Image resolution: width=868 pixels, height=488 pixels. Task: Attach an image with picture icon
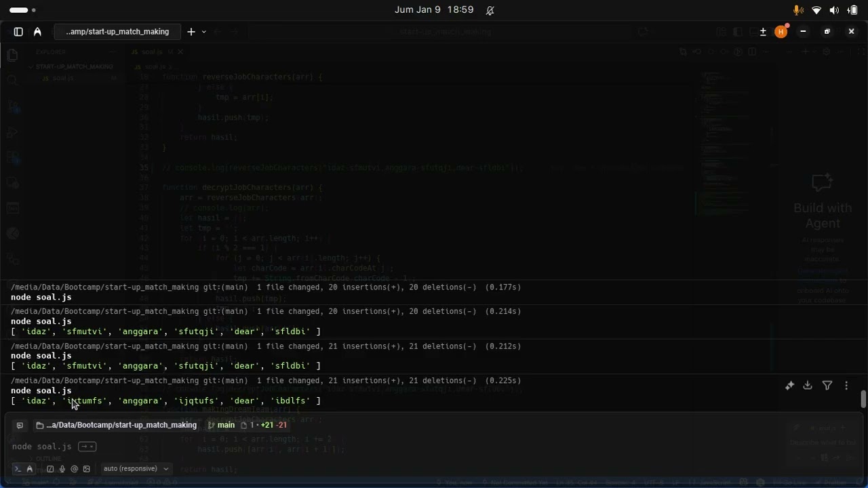pyautogui.click(x=86, y=469)
